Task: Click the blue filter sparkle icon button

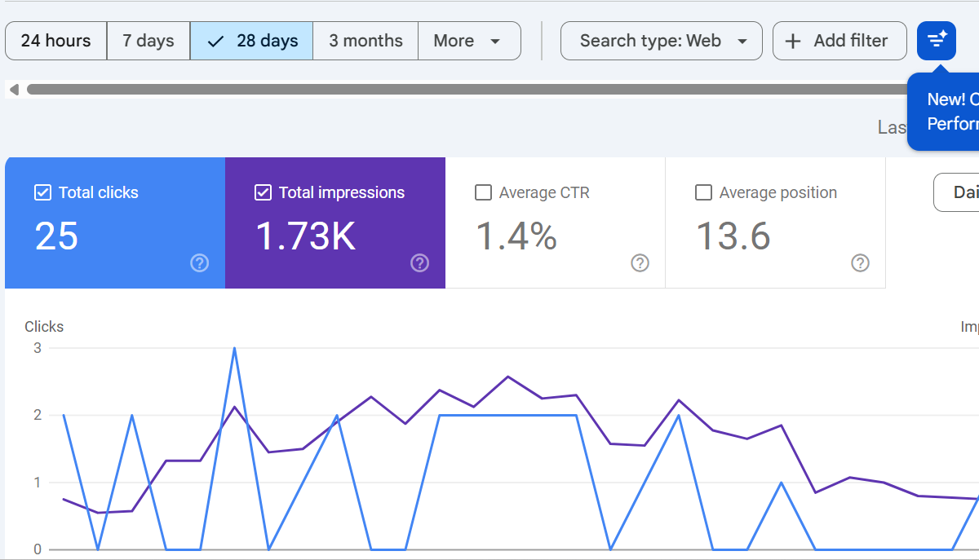Action: coord(937,41)
